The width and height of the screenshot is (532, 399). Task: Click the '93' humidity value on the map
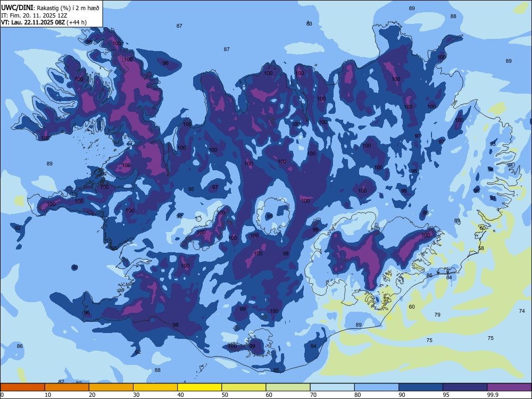493,144
